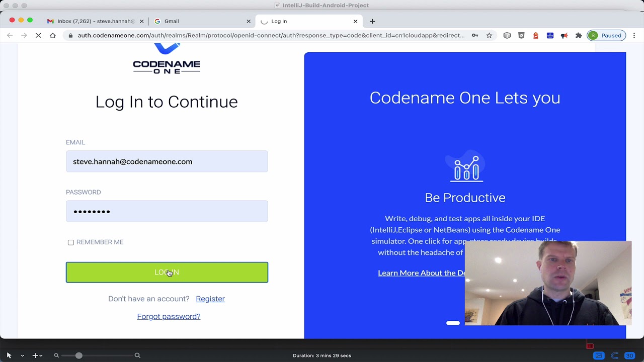
Task: Open the Paused profile button
Action: pos(606,36)
